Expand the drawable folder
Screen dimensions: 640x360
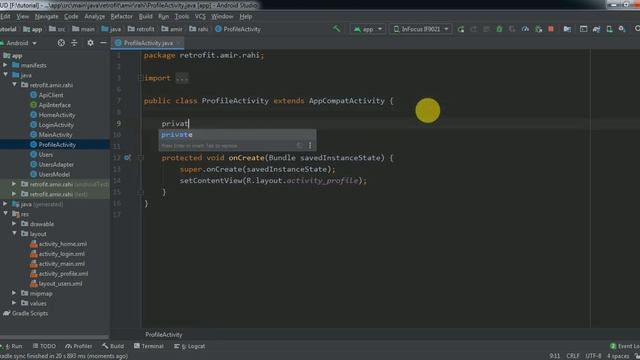click(x=14, y=224)
